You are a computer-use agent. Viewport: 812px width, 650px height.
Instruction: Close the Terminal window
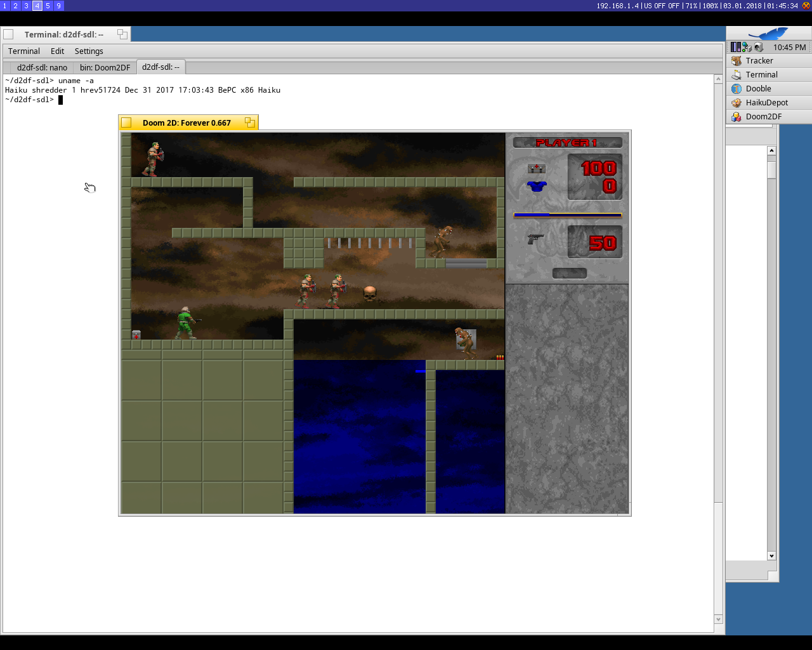(x=8, y=34)
